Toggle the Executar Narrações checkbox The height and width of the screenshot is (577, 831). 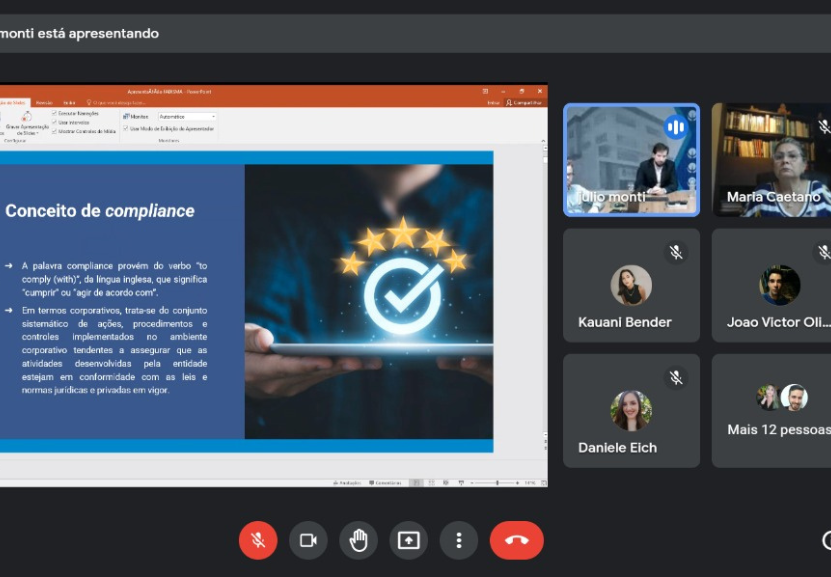click(54, 115)
